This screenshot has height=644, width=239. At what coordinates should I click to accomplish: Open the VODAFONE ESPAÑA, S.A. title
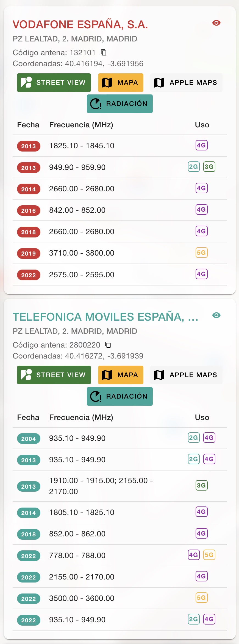coord(80,24)
